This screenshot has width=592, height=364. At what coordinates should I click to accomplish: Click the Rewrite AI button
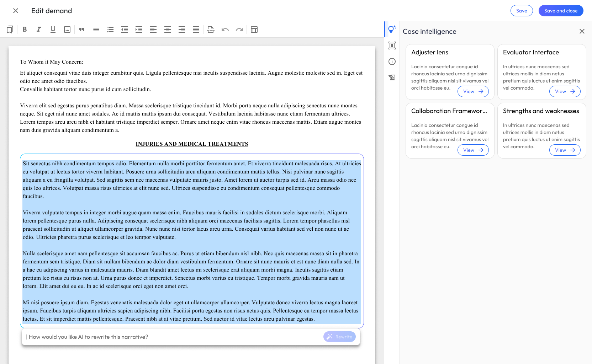point(339,337)
